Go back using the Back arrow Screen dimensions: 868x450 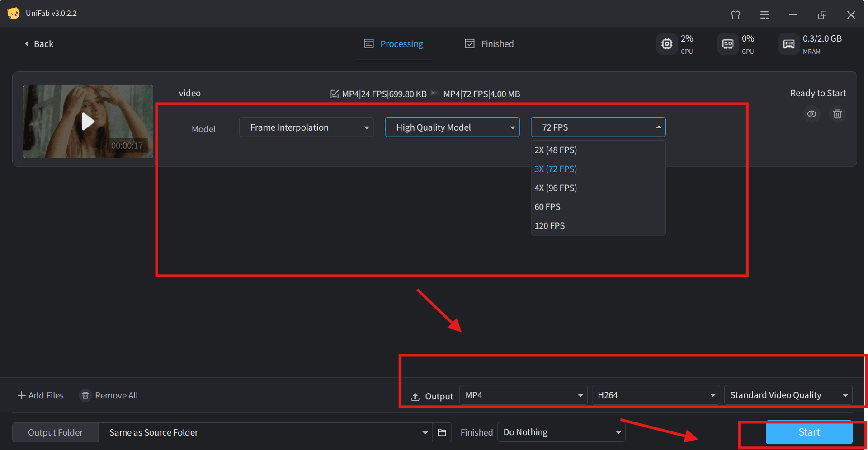39,44
